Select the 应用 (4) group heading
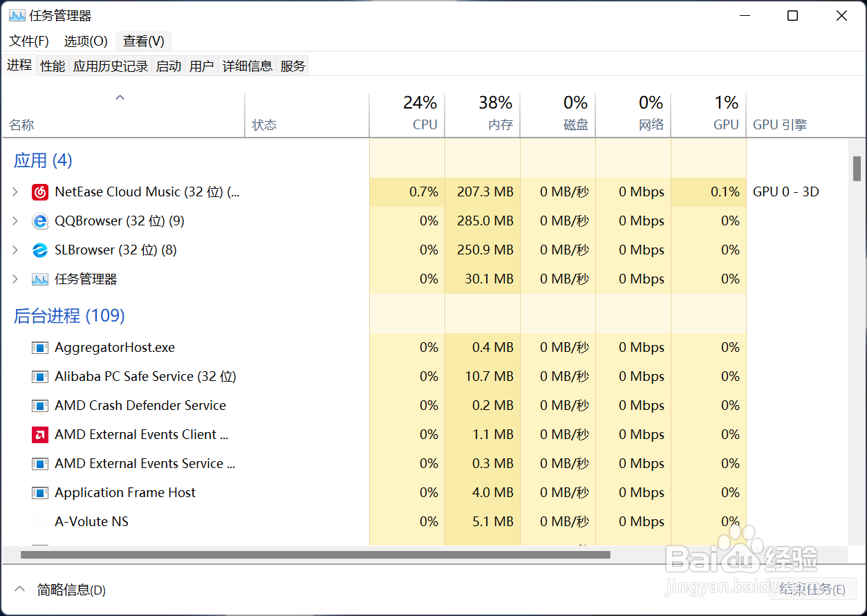 (43, 160)
